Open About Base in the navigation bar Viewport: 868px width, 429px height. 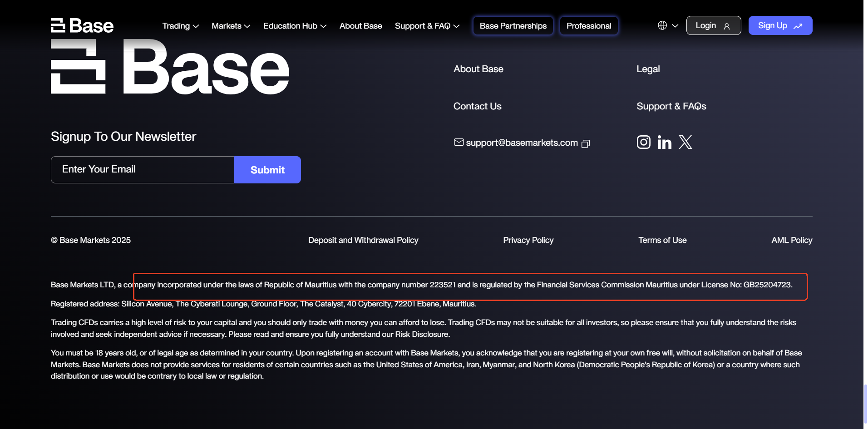click(360, 26)
